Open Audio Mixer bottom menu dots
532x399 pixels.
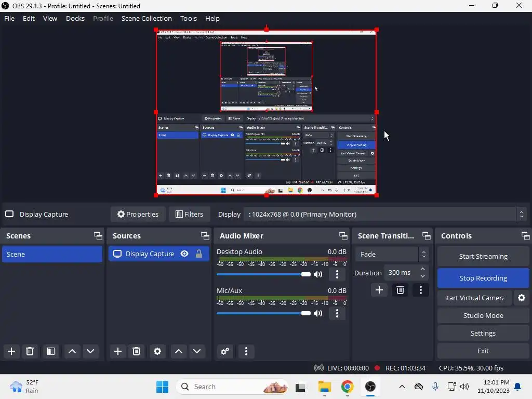tap(246, 351)
